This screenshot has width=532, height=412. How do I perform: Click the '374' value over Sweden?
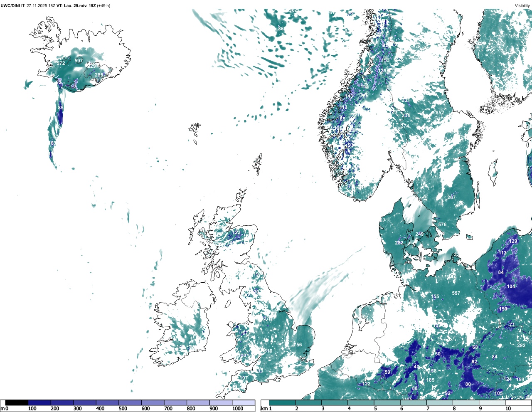[x=405, y=126]
